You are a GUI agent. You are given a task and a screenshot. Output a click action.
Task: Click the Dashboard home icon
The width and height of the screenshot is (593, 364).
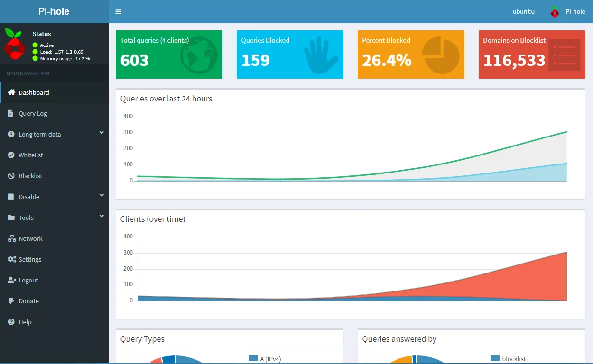(11, 92)
